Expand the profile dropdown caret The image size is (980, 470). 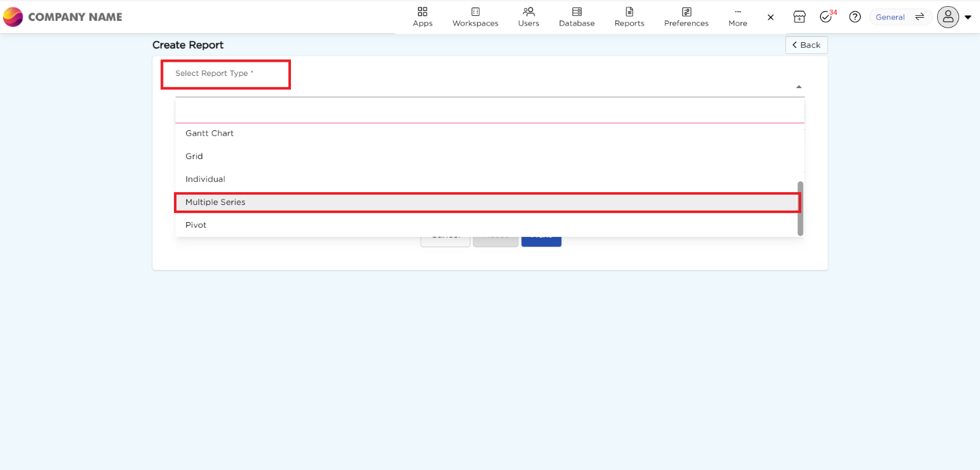(x=968, y=17)
